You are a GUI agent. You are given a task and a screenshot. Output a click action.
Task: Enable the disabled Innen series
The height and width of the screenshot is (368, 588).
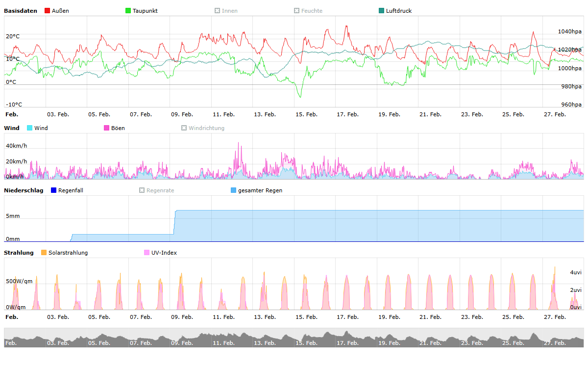coord(218,11)
